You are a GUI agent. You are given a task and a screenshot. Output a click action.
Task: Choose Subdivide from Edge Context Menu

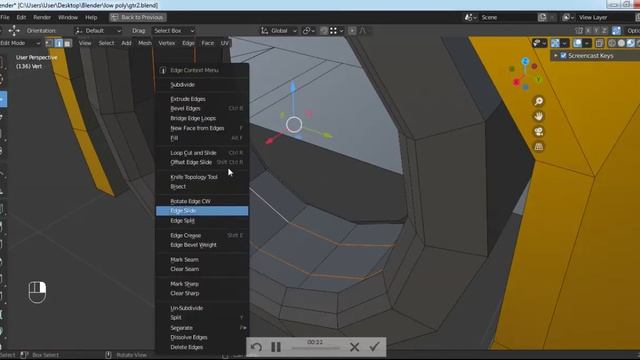(202, 84)
